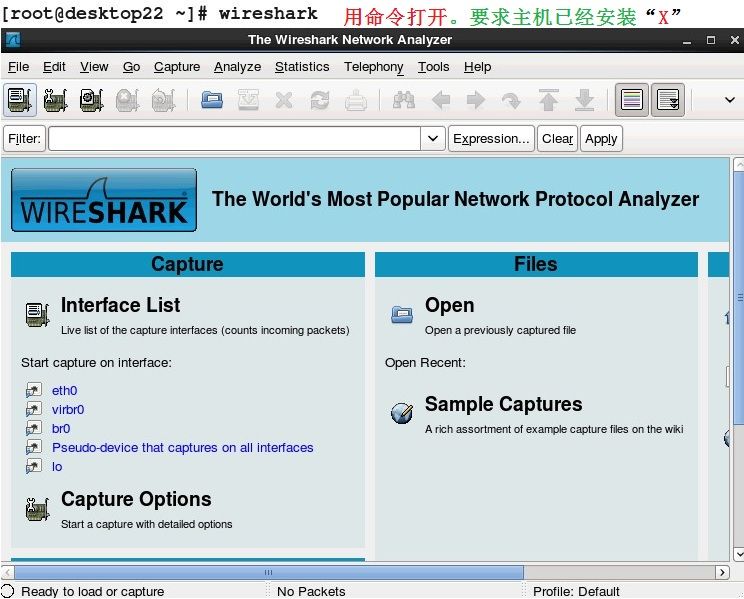
Task: Click the icon beside eth0
Action: 34,390
